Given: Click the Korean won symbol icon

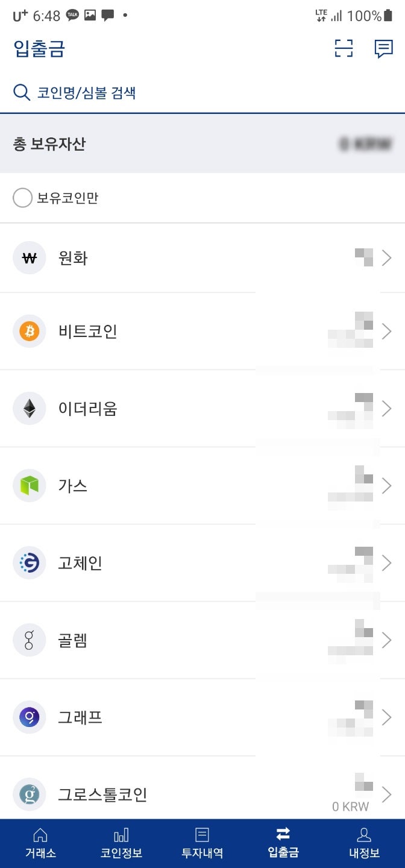Looking at the screenshot, I should point(28,257).
